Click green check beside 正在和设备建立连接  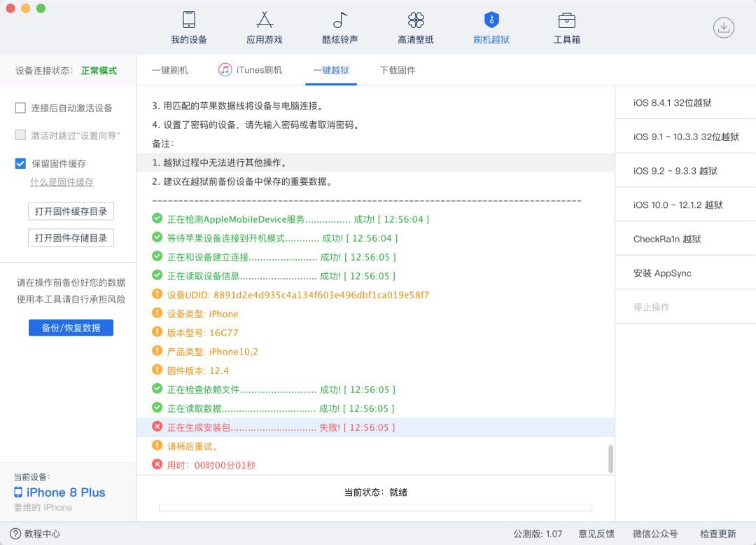click(x=157, y=256)
